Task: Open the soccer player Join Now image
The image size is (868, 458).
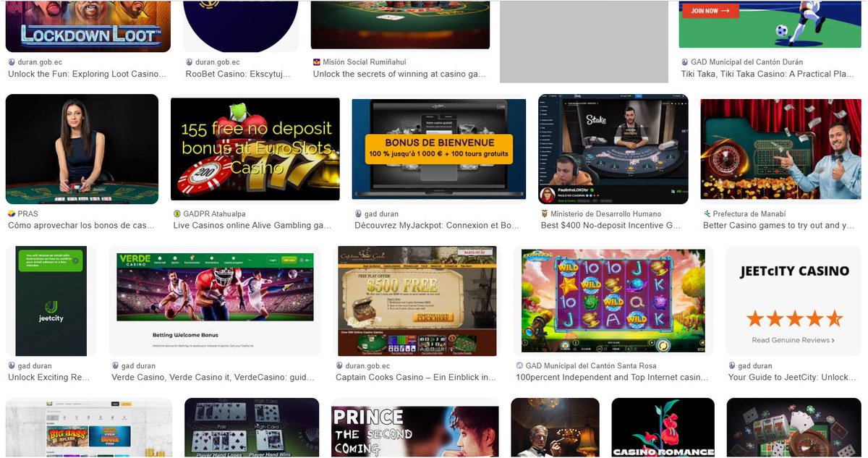Action: click(770, 24)
